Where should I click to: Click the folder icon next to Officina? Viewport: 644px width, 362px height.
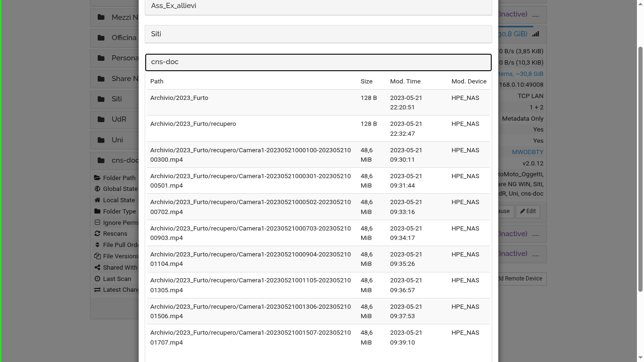101,38
